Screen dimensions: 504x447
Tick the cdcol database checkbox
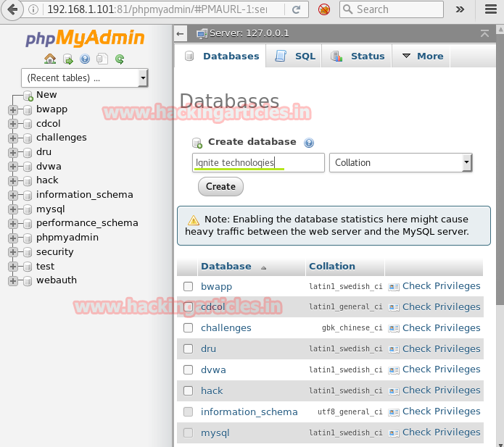(x=188, y=307)
